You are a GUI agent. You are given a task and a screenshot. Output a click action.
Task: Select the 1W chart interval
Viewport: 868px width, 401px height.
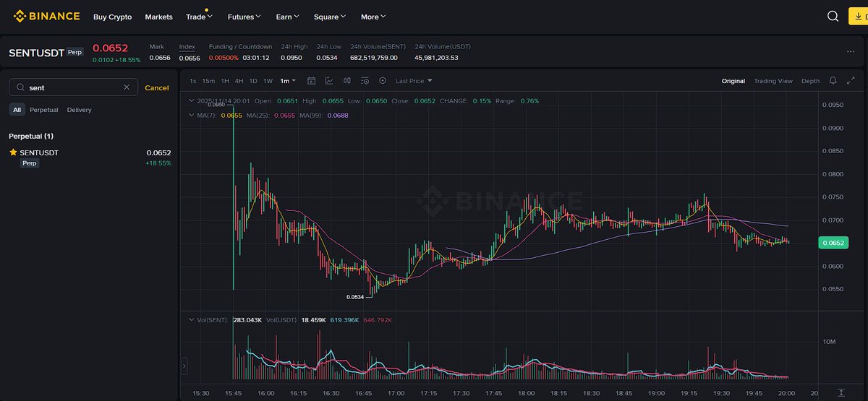coord(268,81)
